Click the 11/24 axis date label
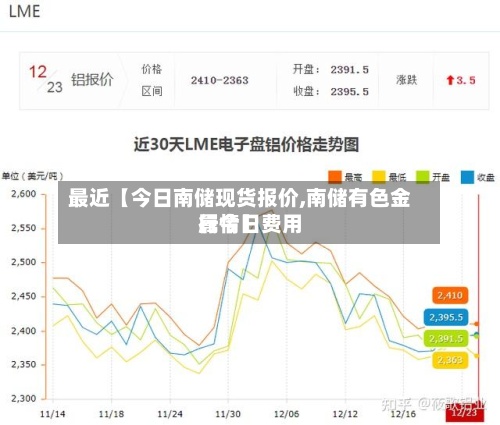Screen dimensions: 500x425 [x=170, y=414]
